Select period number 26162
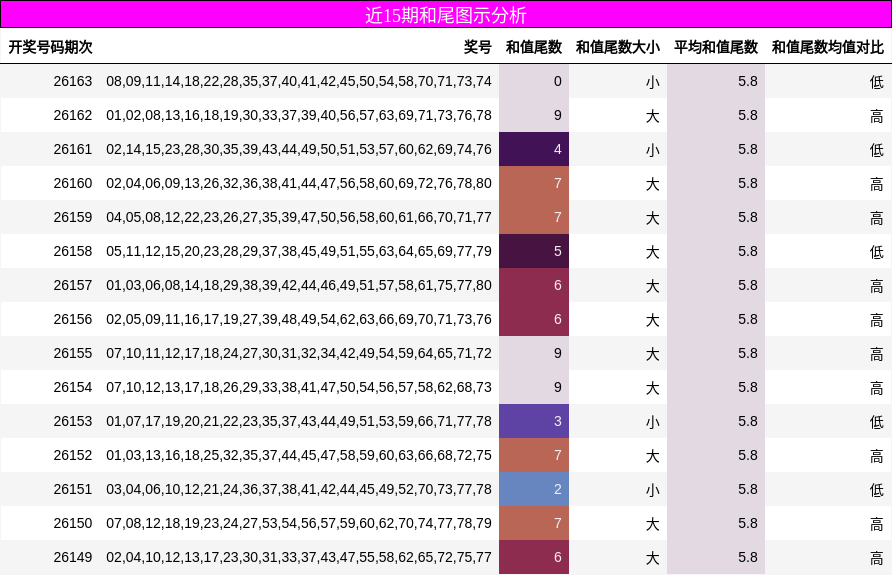The image size is (892, 575). pos(73,115)
